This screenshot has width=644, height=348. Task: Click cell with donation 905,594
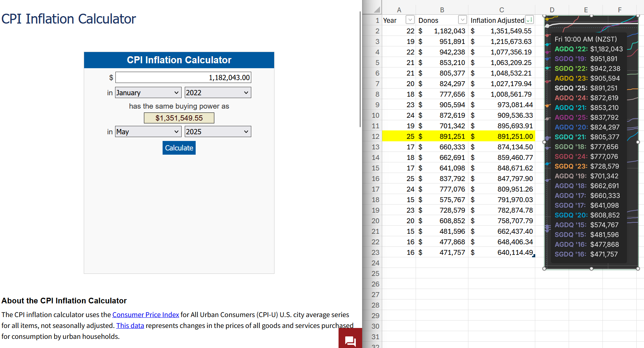pos(442,105)
